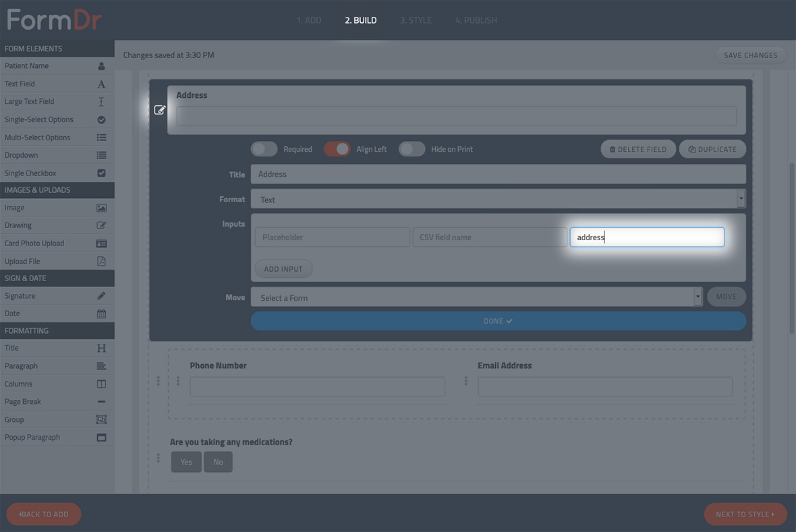This screenshot has height=532, width=796.
Task: Click the Patient Name person icon
Action: [102, 66]
